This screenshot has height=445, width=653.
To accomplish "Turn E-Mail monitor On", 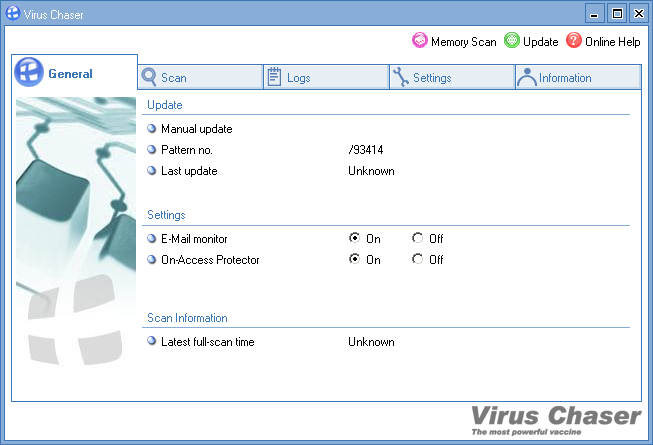I will 354,238.
